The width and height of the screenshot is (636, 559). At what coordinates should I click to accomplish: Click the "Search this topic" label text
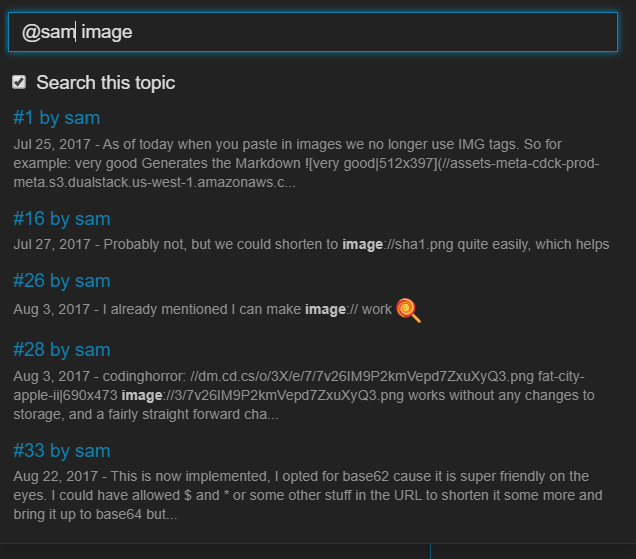[106, 83]
